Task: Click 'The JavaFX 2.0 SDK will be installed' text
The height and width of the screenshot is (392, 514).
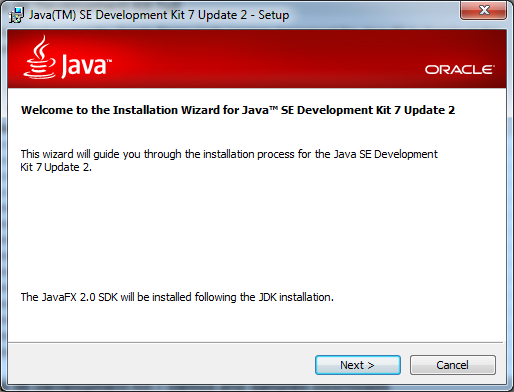Action: [177, 297]
